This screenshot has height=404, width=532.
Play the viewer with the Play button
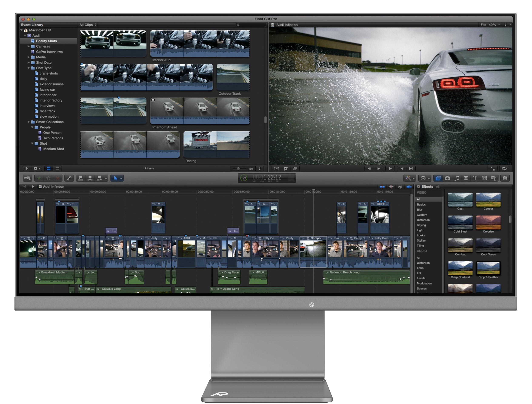click(390, 169)
